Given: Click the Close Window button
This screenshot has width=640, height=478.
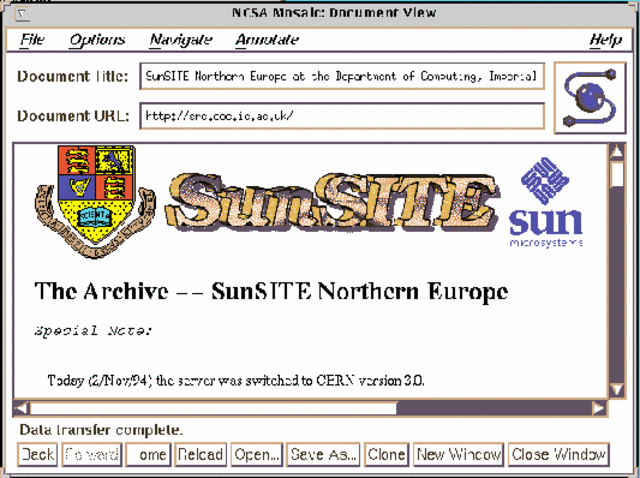Looking at the screenshot, I should [559, 454].
